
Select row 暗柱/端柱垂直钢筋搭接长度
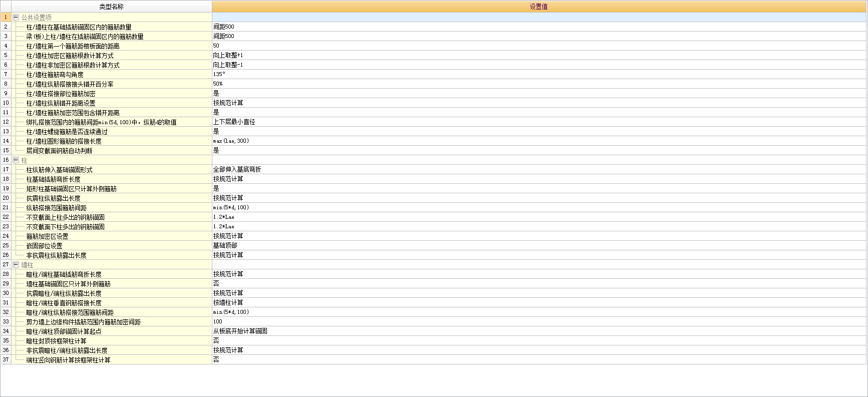[64, 303]
